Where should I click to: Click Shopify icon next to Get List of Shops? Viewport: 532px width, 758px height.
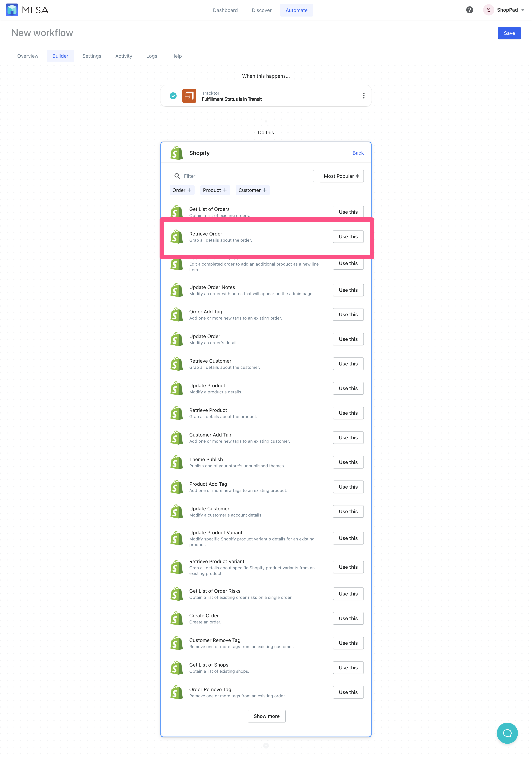tap(177, 668)
